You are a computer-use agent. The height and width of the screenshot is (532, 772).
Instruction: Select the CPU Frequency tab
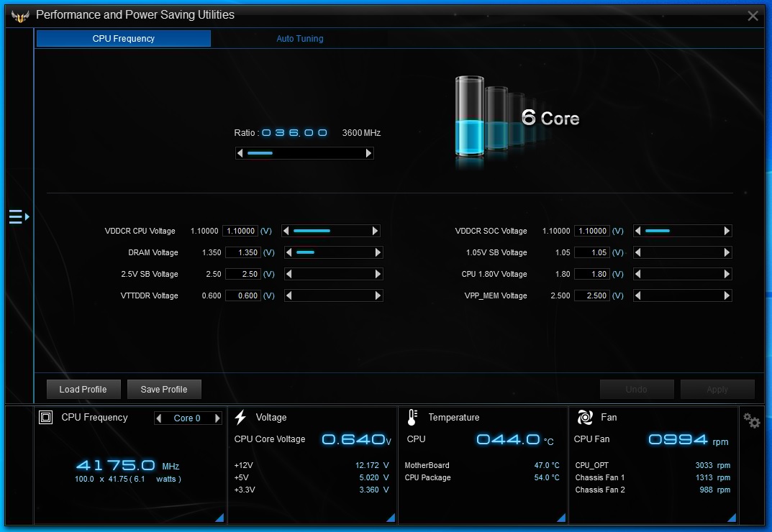(x=123, y=39)
